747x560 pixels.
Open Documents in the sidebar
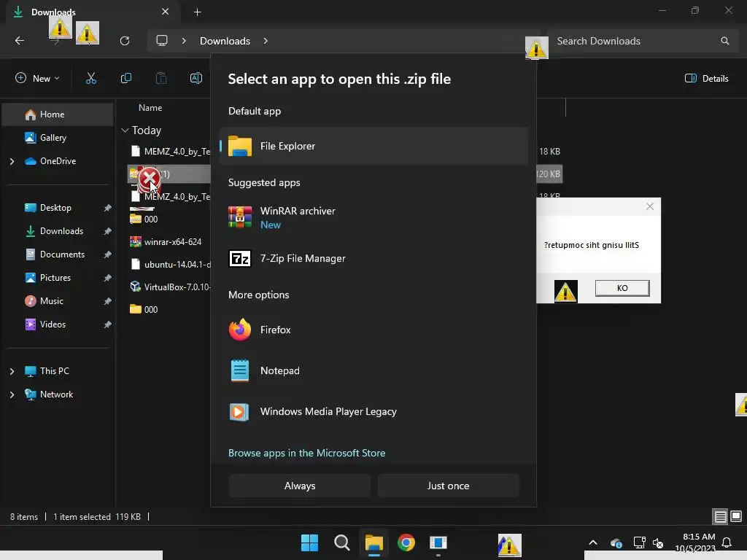[58, 254]
